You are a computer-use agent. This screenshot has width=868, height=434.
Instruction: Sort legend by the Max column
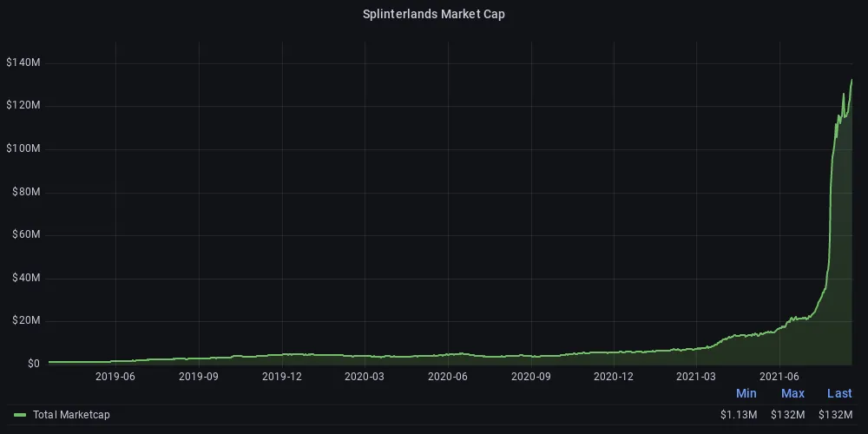click(x=792, y=393)
